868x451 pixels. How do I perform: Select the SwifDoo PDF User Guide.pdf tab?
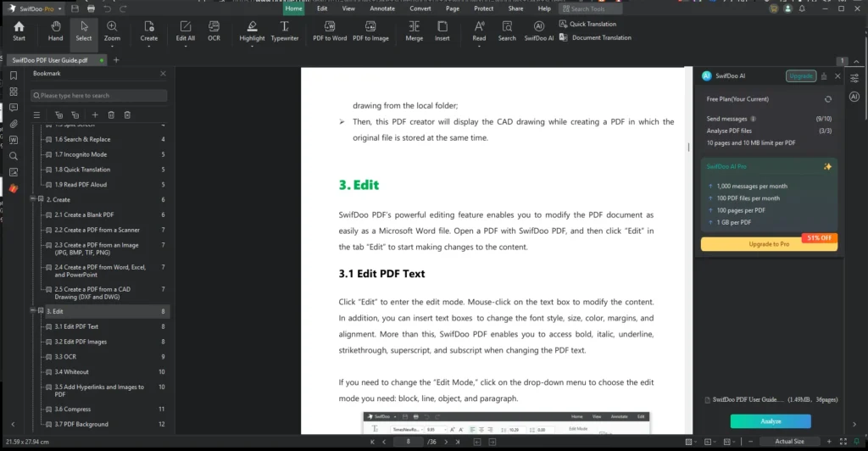click(55, 60)
